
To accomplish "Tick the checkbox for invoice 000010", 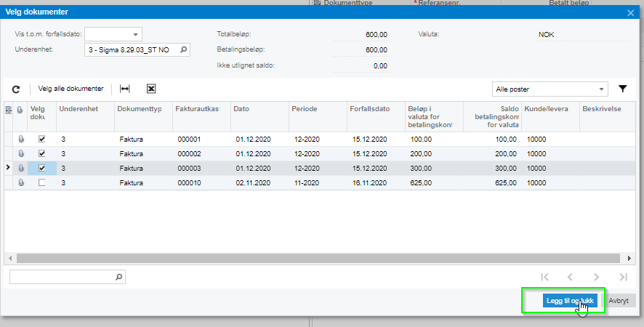I will 41,182.
